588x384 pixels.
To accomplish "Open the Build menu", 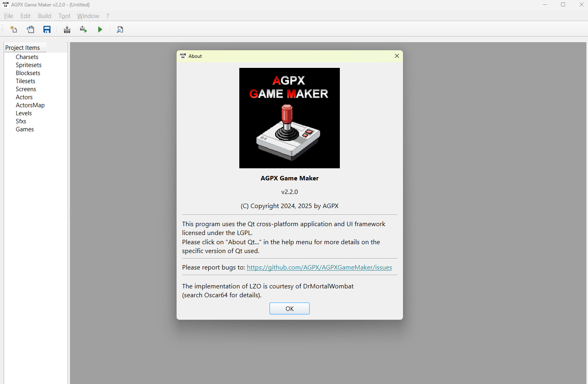I will pyautogui.click(x=45, y=16).
